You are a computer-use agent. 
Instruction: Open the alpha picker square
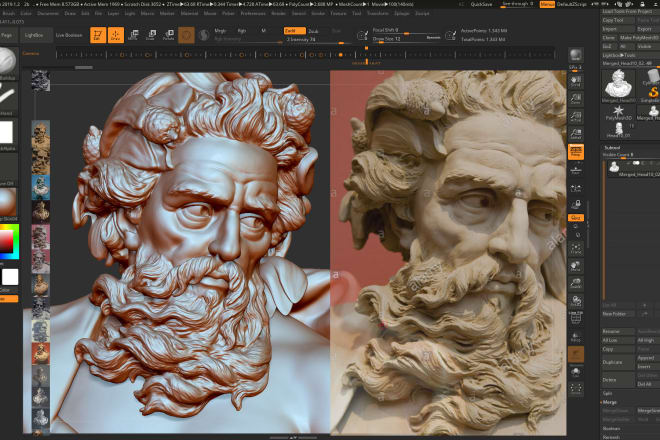(8, 132)
